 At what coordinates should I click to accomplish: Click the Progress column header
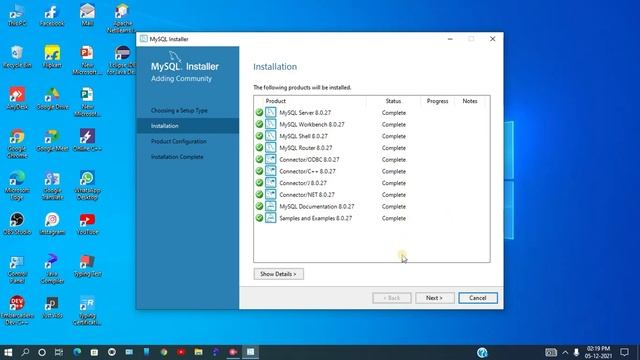(x=437, y=101)
